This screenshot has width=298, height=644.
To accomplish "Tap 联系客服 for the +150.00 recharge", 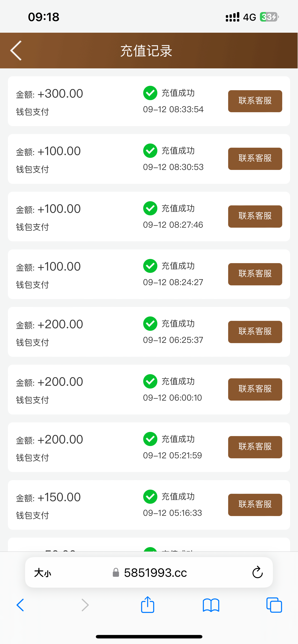I will 255,504.
